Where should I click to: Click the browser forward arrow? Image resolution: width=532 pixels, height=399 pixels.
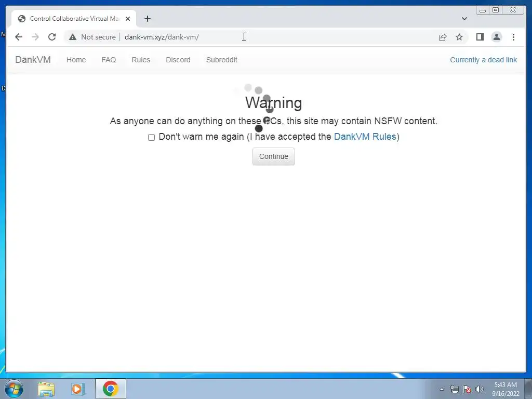point(35,37)
